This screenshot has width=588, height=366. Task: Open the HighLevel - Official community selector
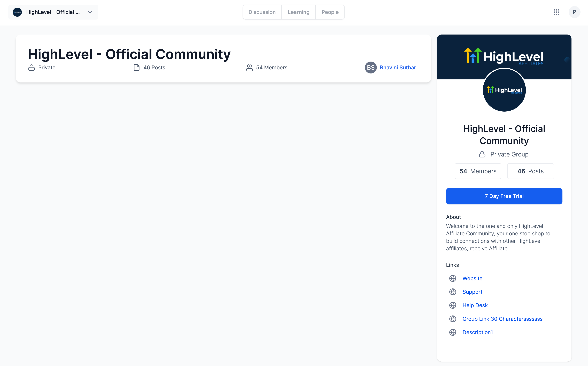click(53, 12)
